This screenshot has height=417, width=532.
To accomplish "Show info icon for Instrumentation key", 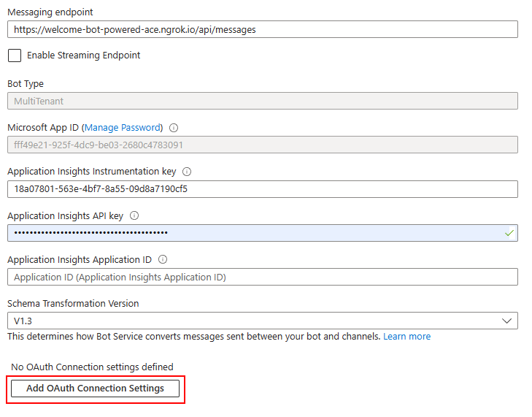I will (x=187, y=172).
